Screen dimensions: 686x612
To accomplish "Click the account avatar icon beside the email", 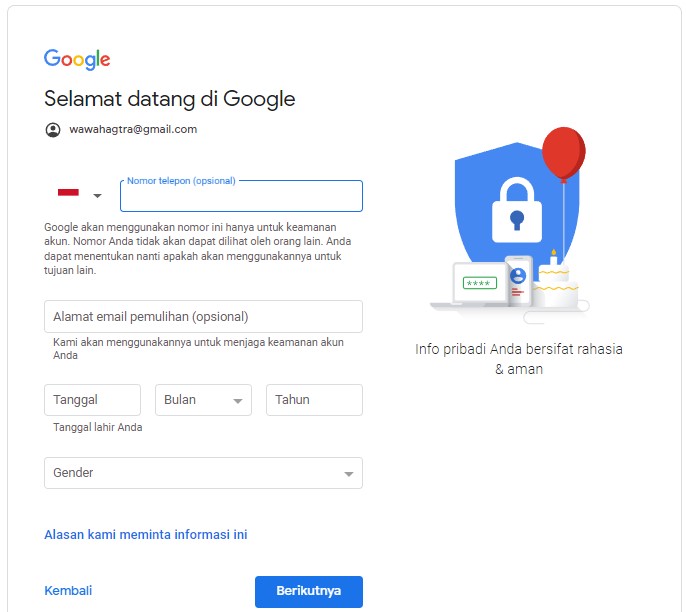I will click(53, 130).
